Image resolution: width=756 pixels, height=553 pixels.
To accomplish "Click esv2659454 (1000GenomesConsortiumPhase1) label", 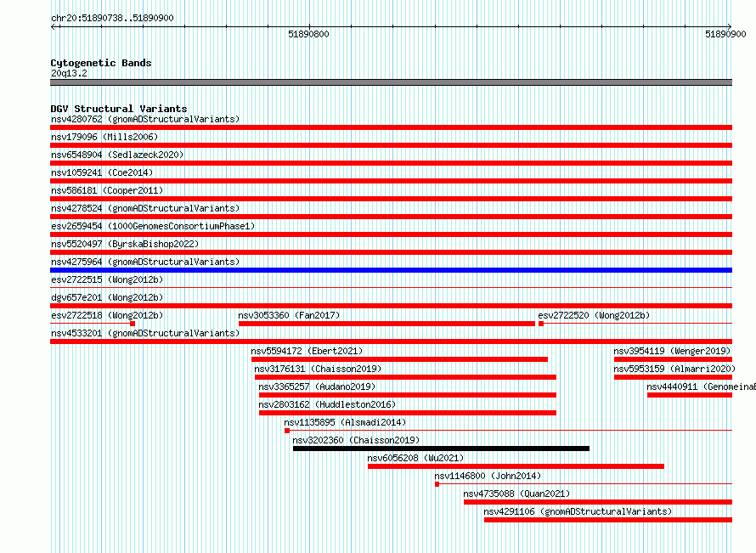I will coord(153,226).
